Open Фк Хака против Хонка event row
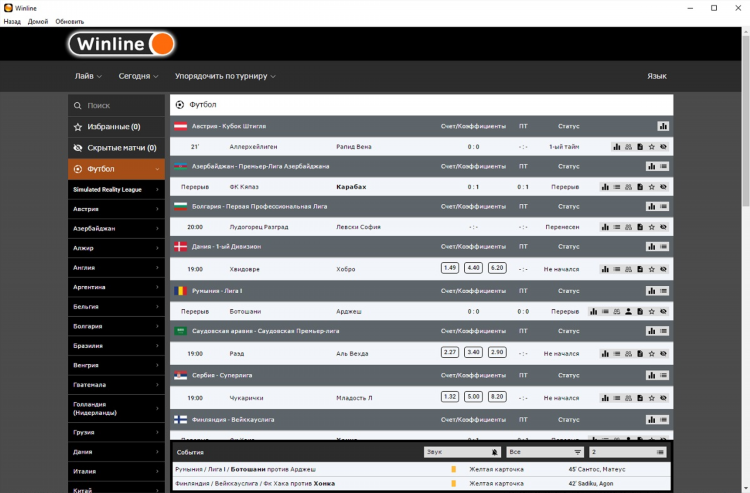750x493 pixels. tap(421, 483)
